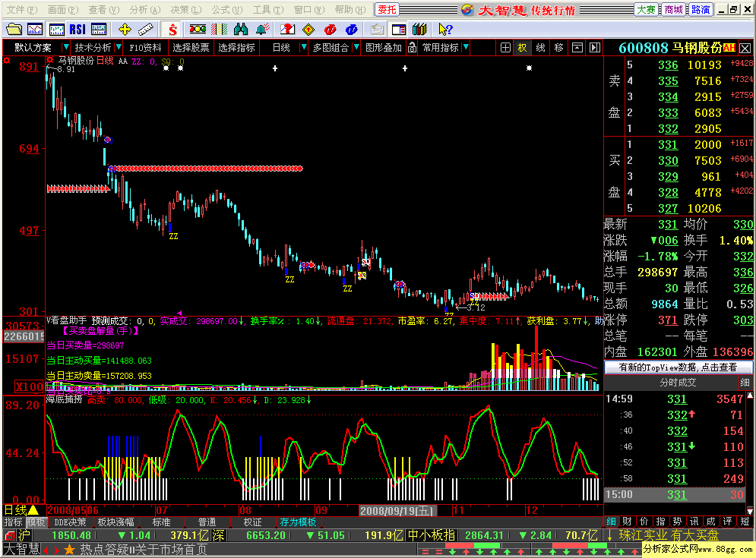Select the 评 tab in side panel
This screenshot has height=558, width=756.
coord(728,522)
